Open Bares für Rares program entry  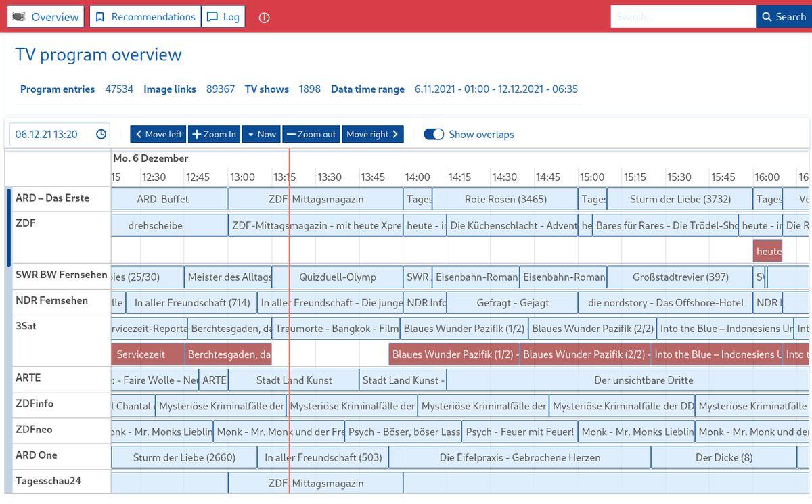click(666, 225)
